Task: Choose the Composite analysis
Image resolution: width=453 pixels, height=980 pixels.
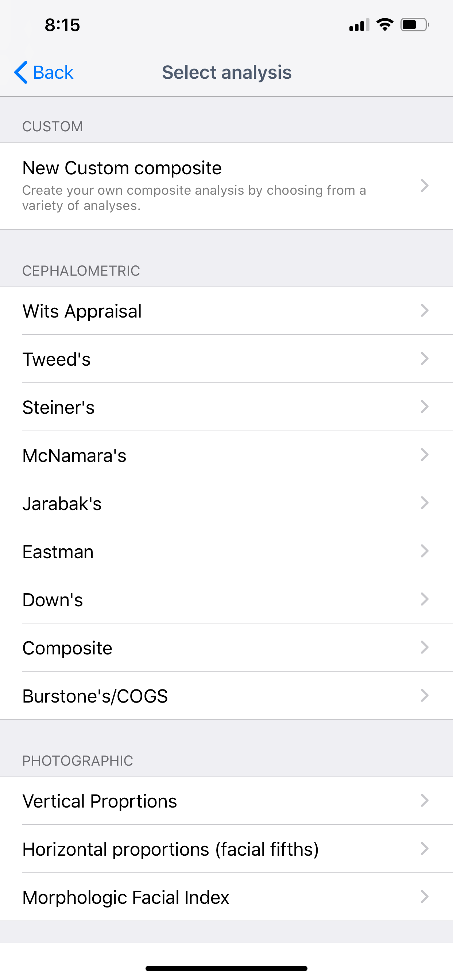Action: [67, 648]
